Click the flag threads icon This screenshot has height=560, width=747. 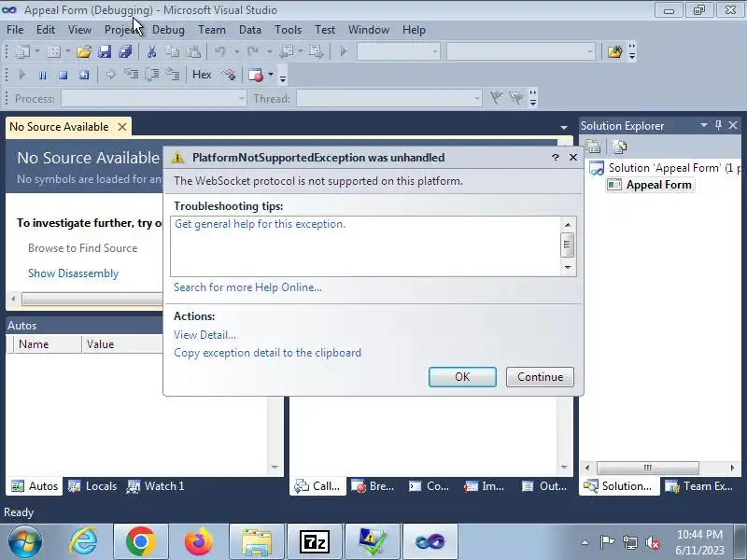[x=496, y=98]
